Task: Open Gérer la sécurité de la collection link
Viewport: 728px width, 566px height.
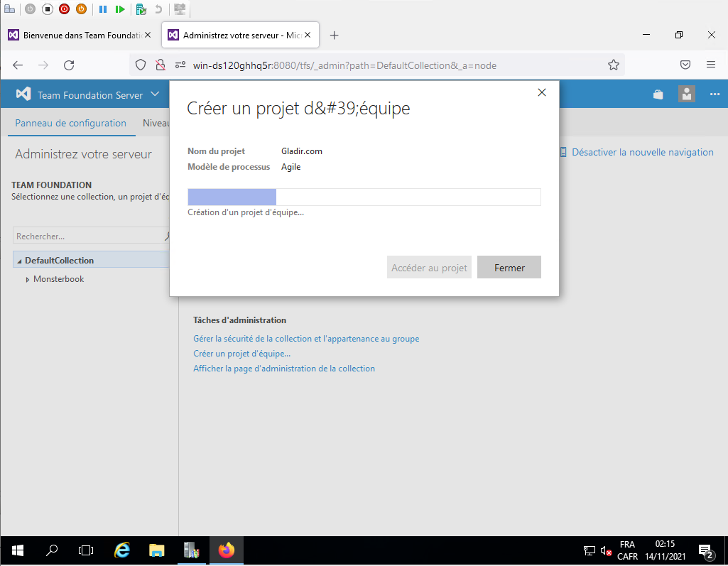Action: [306, 339]
